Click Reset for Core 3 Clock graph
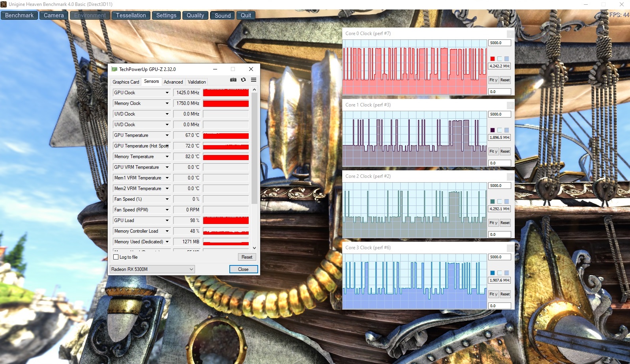The height and width of the screenshot is (364, 630). click(x=505, y=294)
